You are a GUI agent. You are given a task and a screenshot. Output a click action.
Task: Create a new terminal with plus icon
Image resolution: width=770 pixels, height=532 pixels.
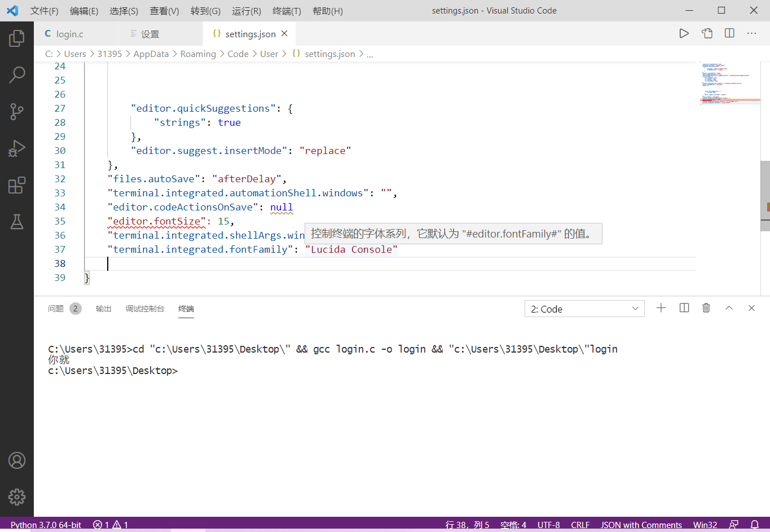(x=661, y=308)
